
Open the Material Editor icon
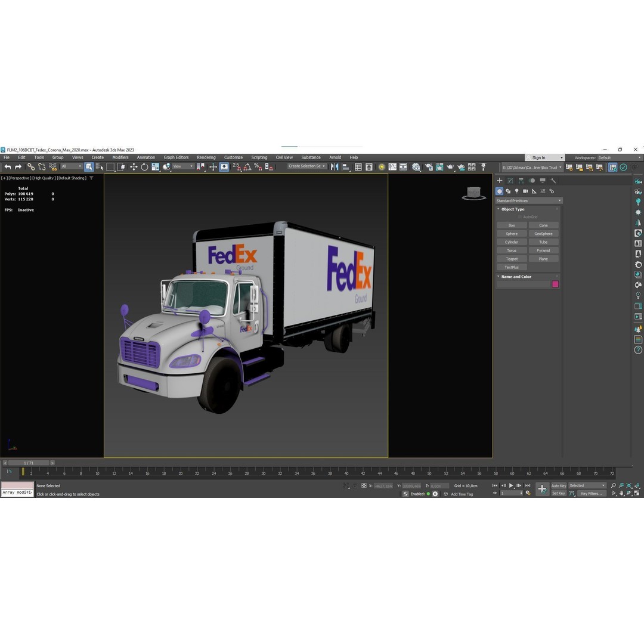click(416, 167)
